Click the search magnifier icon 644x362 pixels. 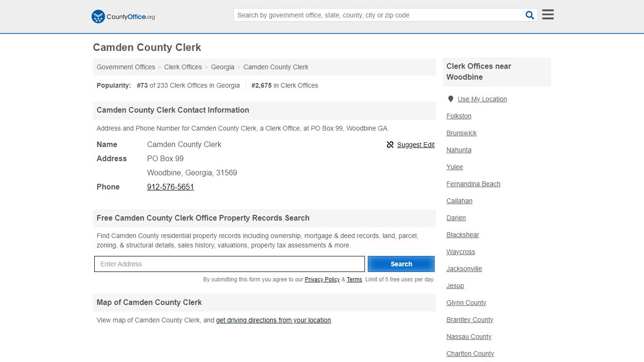point(530,15)
